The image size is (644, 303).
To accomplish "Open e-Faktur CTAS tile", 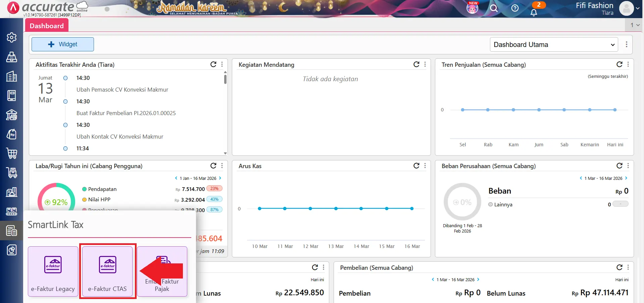I will point(107,271).
